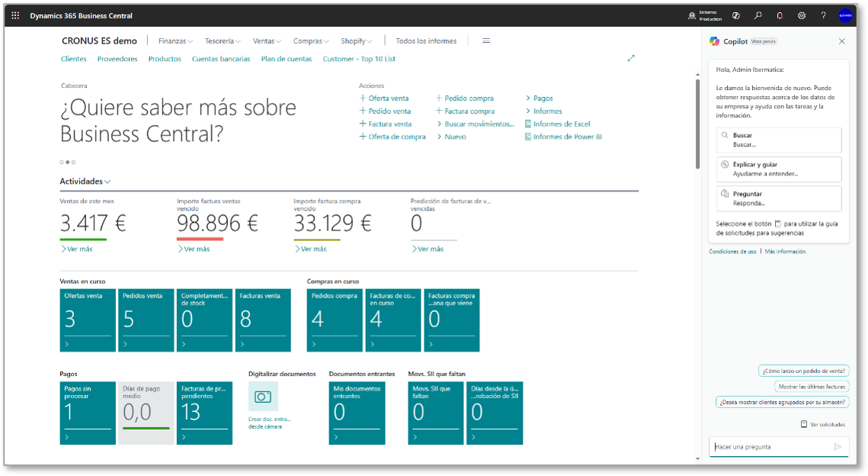Open notifications bell icon
The width and height of the screenshot is (868, 476).
[780, 15]
